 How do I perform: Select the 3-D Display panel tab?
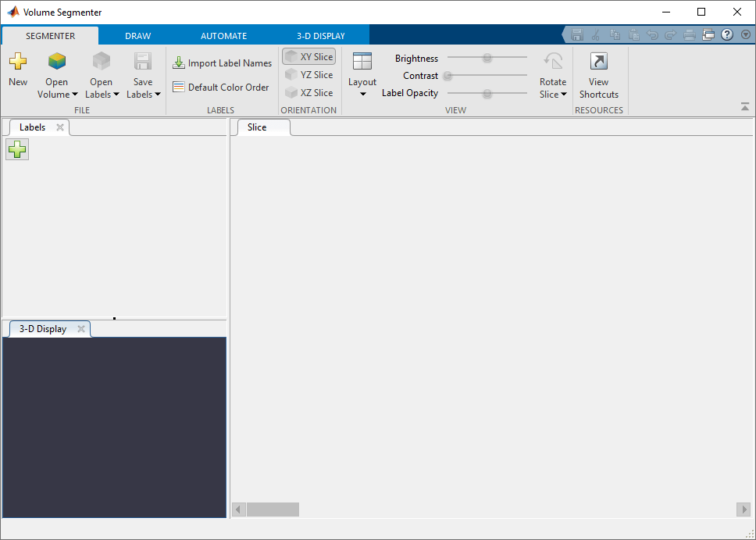tap(43, 329)
